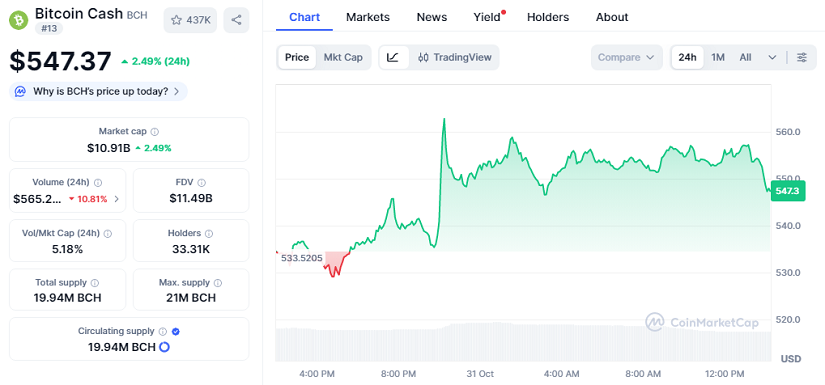Add BCH to watchlist star button

point(190,20)
